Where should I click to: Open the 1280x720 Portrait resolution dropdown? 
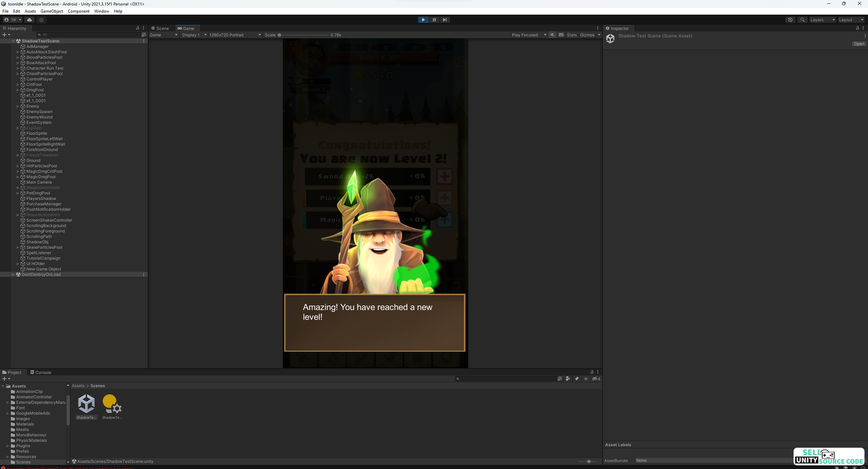235,35
